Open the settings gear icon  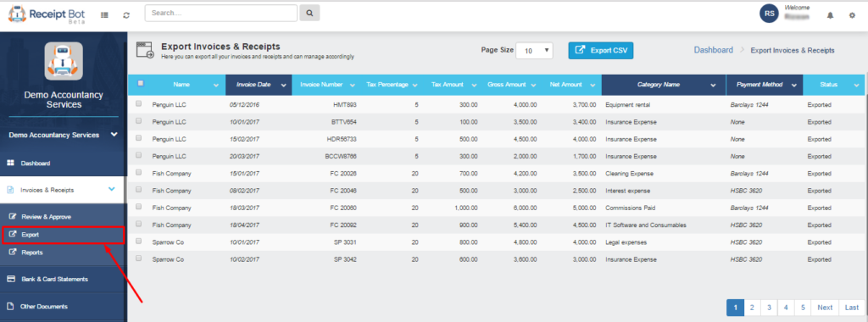[x=852, y=15]
